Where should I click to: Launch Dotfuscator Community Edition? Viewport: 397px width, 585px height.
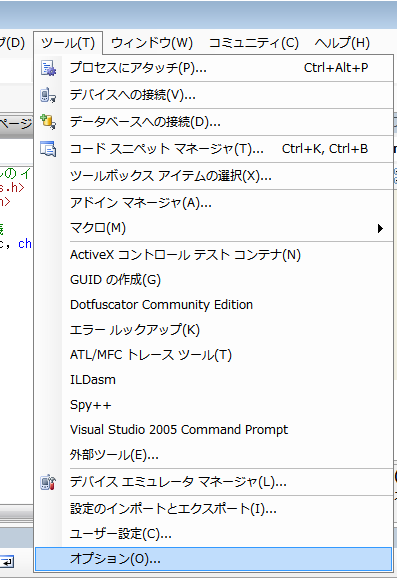(214, 305)
